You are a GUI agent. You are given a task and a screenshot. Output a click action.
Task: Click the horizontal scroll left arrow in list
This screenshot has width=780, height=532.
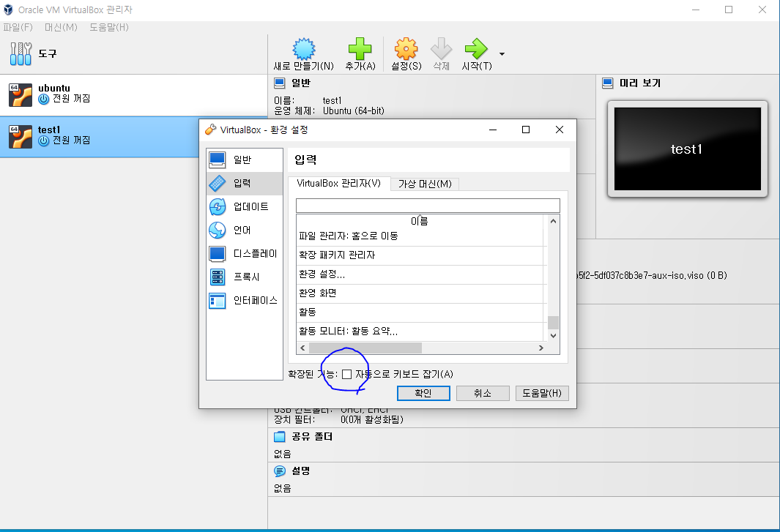coord(302,348)
